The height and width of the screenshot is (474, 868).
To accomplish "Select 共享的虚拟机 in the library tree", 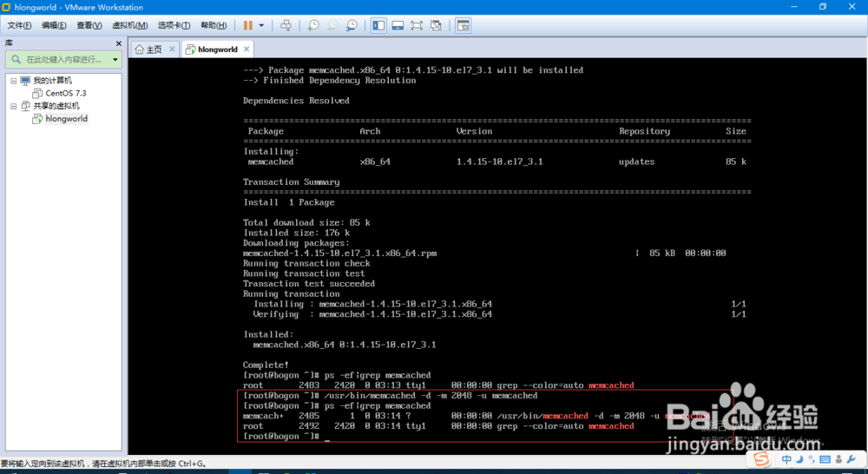I will click(x=56, y=106).
